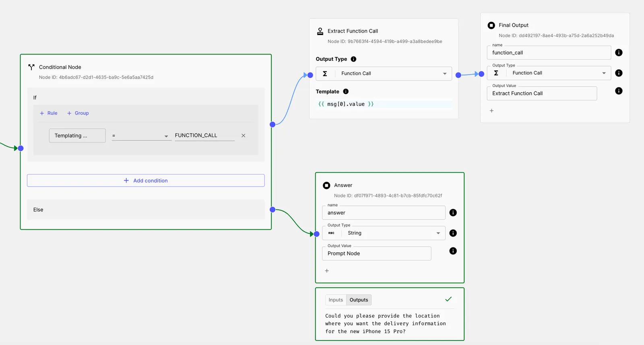Screen dimensions: 644x345
Task: Click the function_call name input
Action: click(549, 53)
